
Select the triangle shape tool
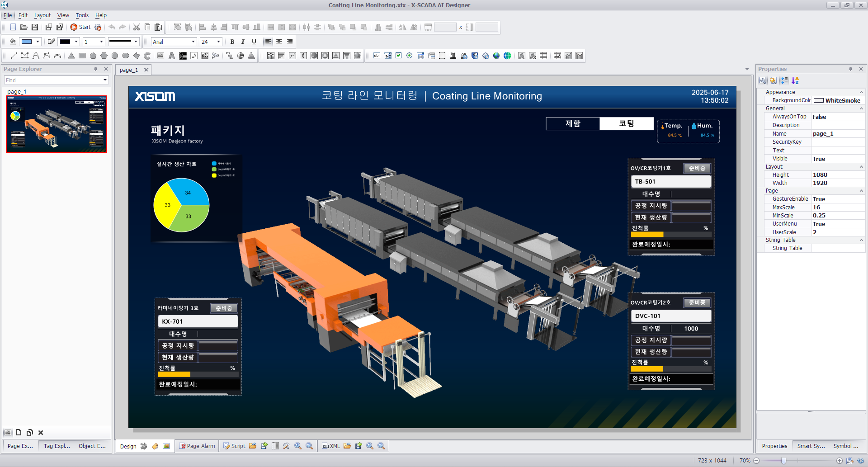[x=71, y=56]
